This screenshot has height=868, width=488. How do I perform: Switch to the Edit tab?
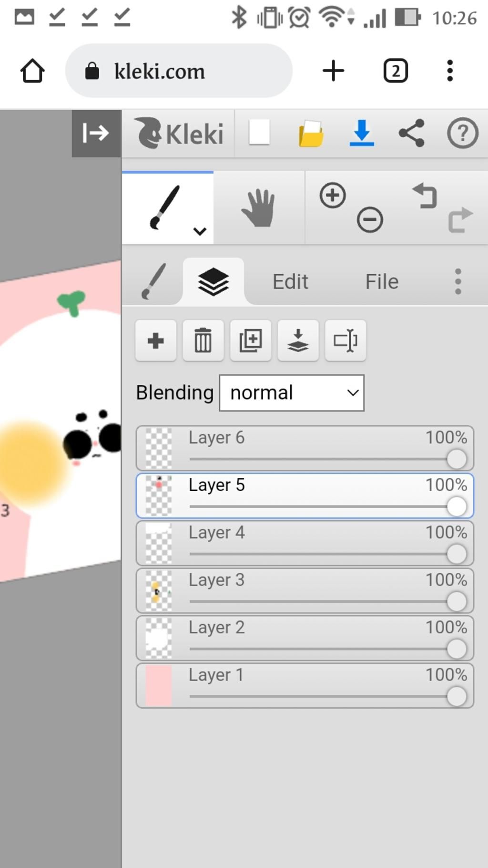pyautogui.click(x=290, y=281)
